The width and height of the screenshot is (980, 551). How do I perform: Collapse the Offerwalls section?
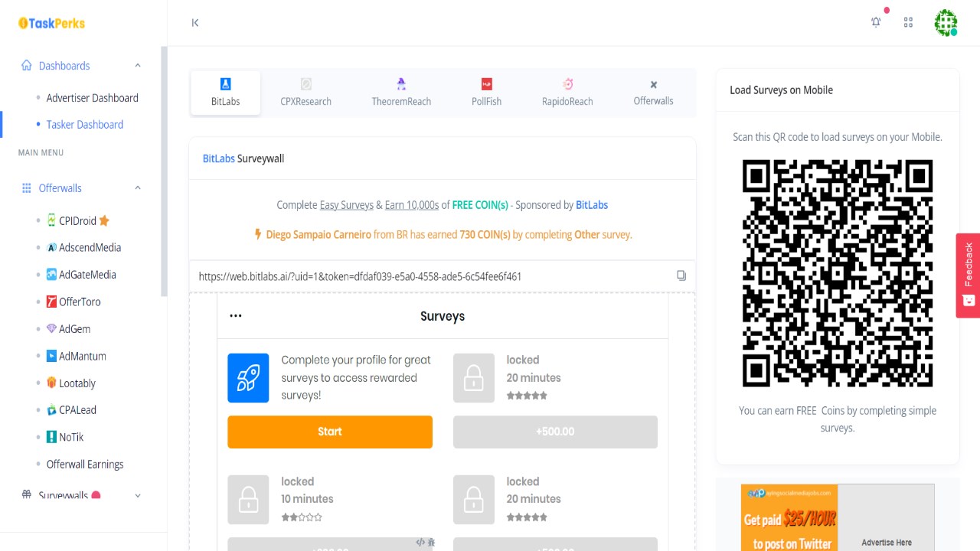137,187
